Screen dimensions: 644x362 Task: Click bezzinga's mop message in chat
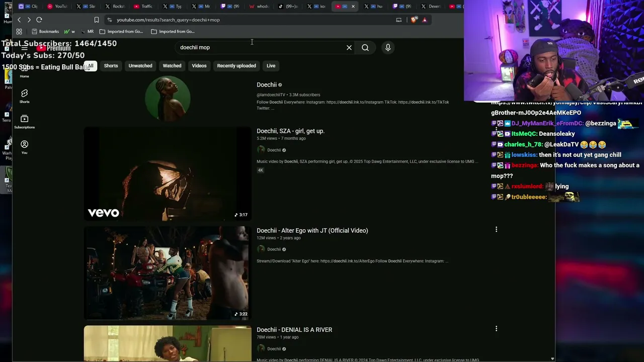click(x=565, y=170)
